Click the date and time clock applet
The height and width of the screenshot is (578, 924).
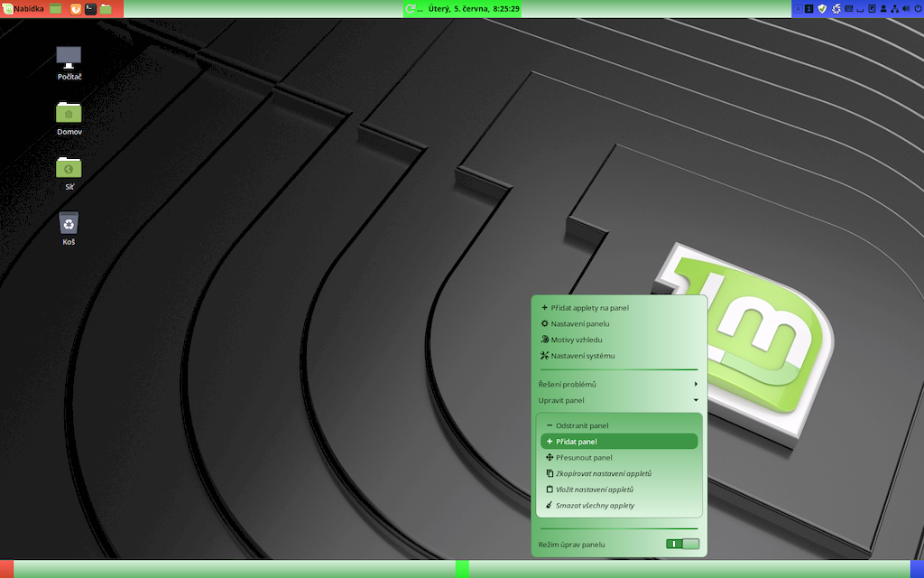click(474, 9)
